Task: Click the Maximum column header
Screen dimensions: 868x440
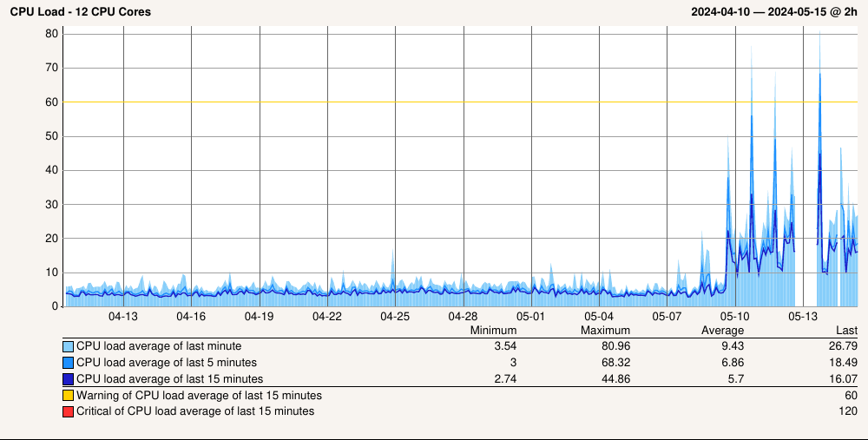Action: click(605, 331)
